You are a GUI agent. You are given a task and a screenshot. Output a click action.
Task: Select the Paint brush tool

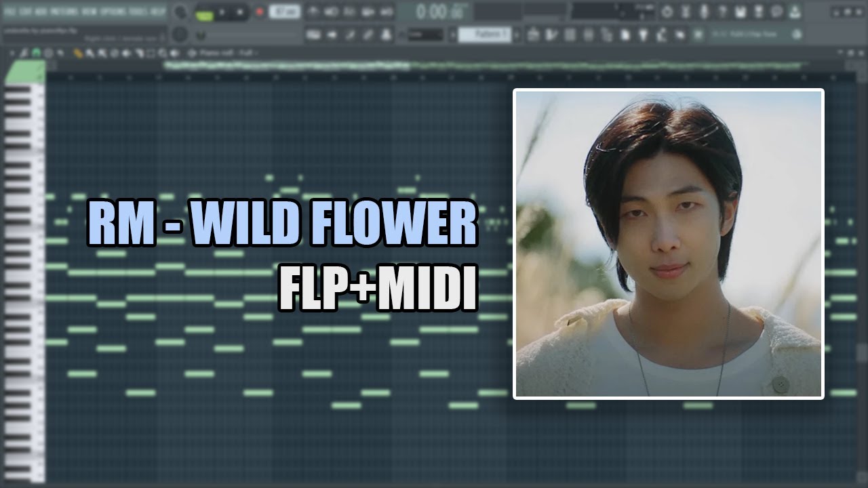click(x=89, y=53)
